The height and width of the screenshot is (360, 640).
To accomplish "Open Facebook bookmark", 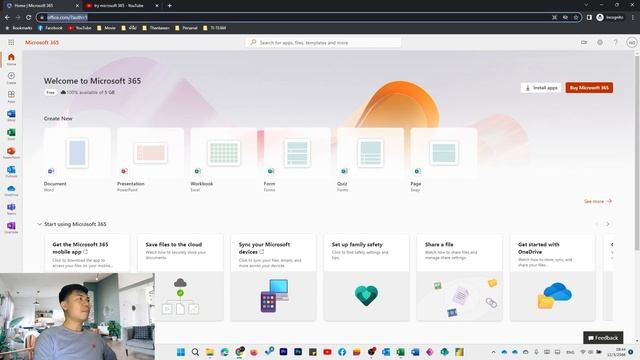I will click(50, 28).
